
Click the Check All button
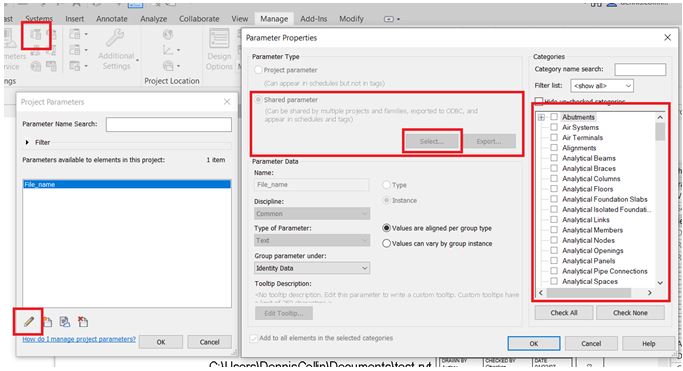click(564, 313)
